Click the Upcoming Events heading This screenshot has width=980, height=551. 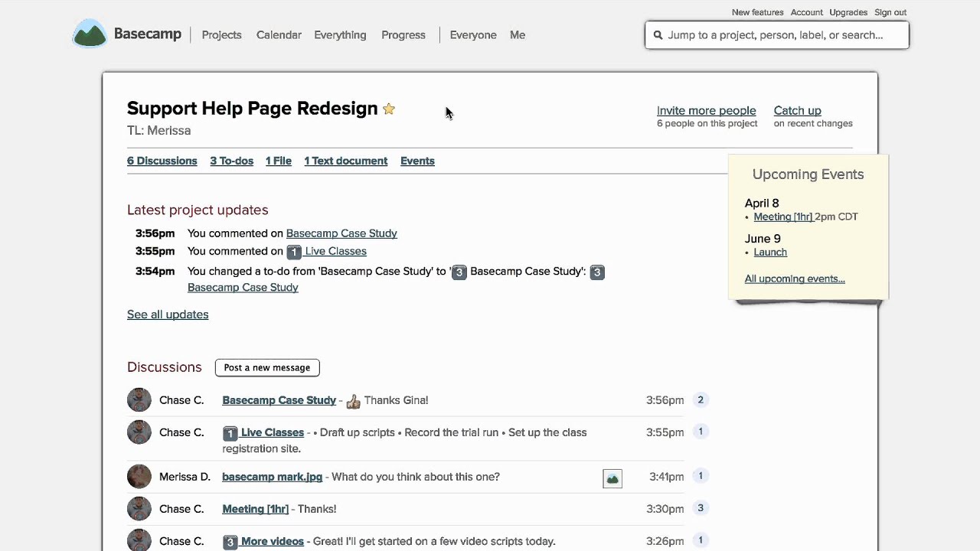click(x=808, y=174)
